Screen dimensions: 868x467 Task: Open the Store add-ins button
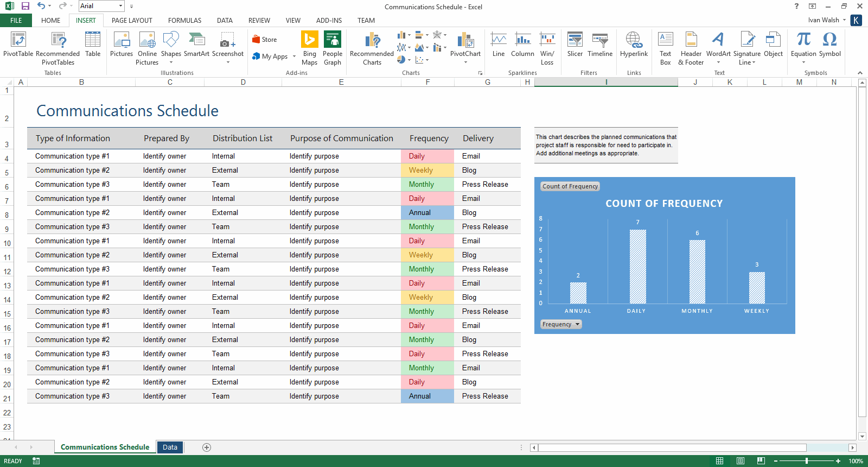click(x=265, y=40)
